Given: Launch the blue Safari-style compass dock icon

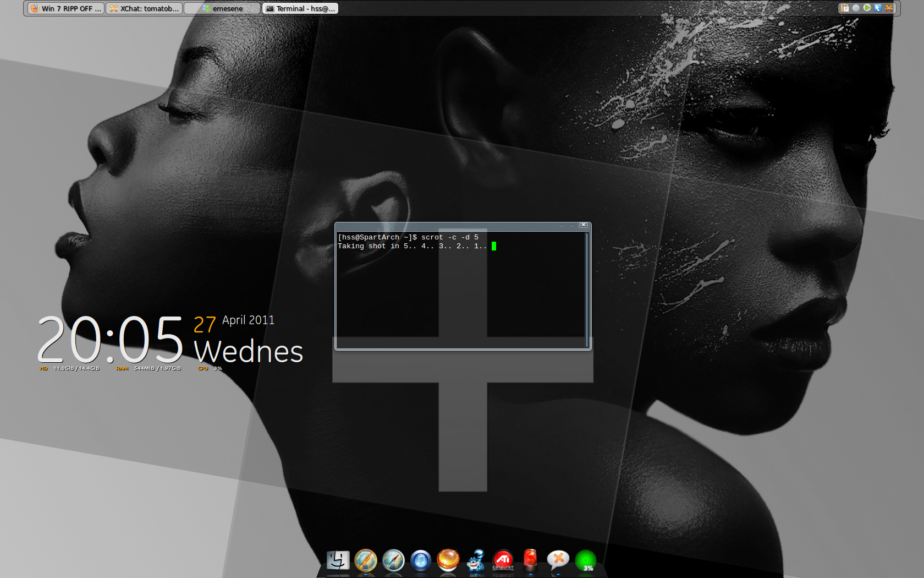Looking at the screenshot, I should [x=393, y=560].
